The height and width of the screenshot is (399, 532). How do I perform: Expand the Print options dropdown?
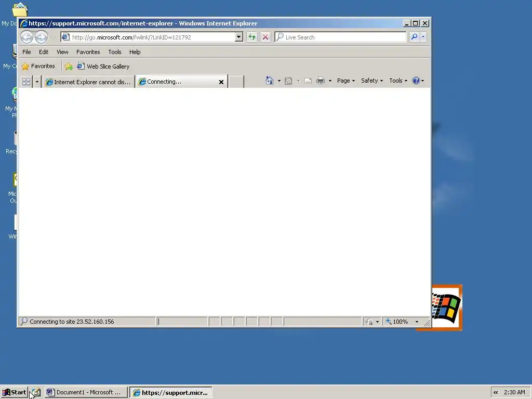tap(330, 81)
